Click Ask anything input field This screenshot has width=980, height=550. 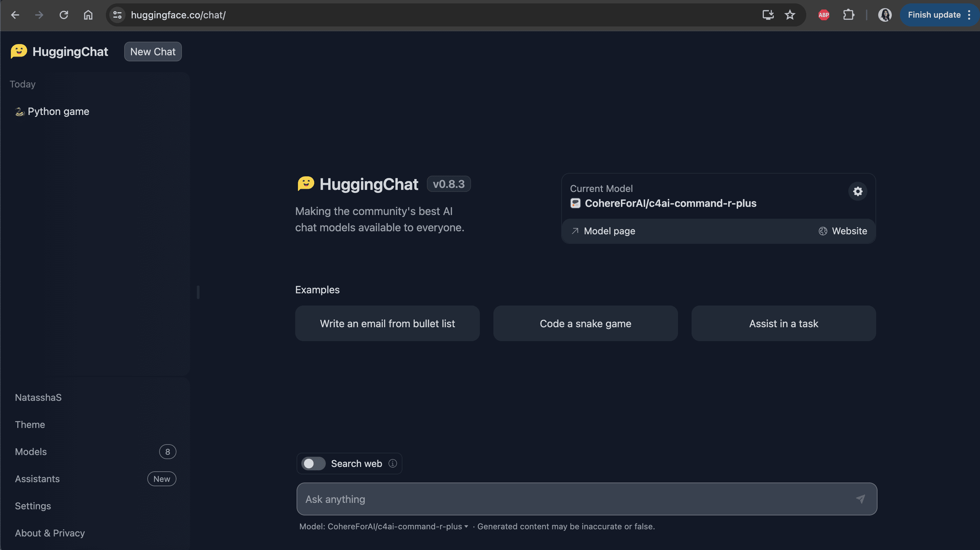pos(587,499)
